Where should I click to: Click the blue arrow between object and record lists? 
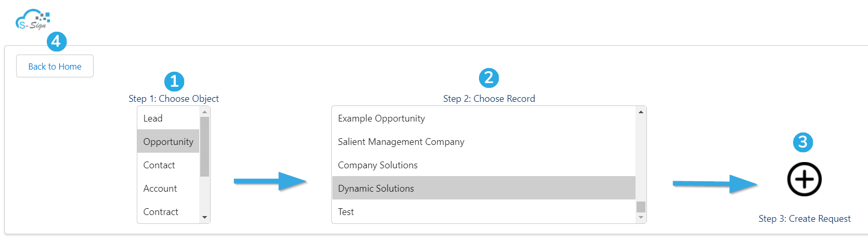[270, 181]
